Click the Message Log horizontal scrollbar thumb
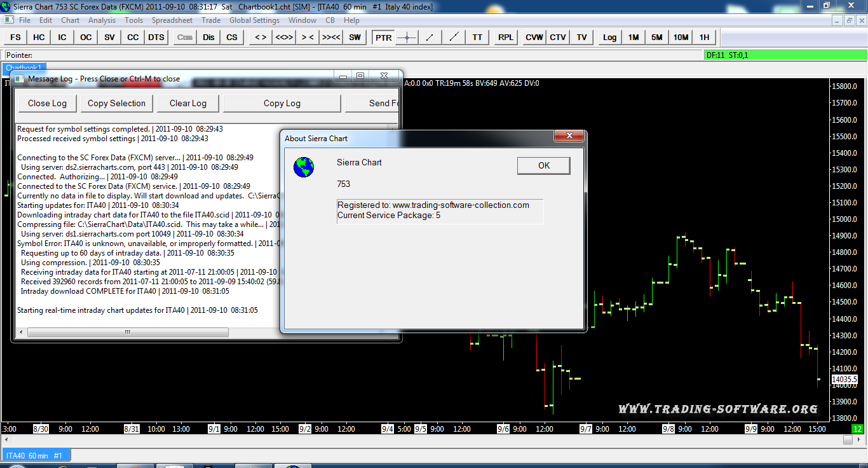 tap(127, 332)
